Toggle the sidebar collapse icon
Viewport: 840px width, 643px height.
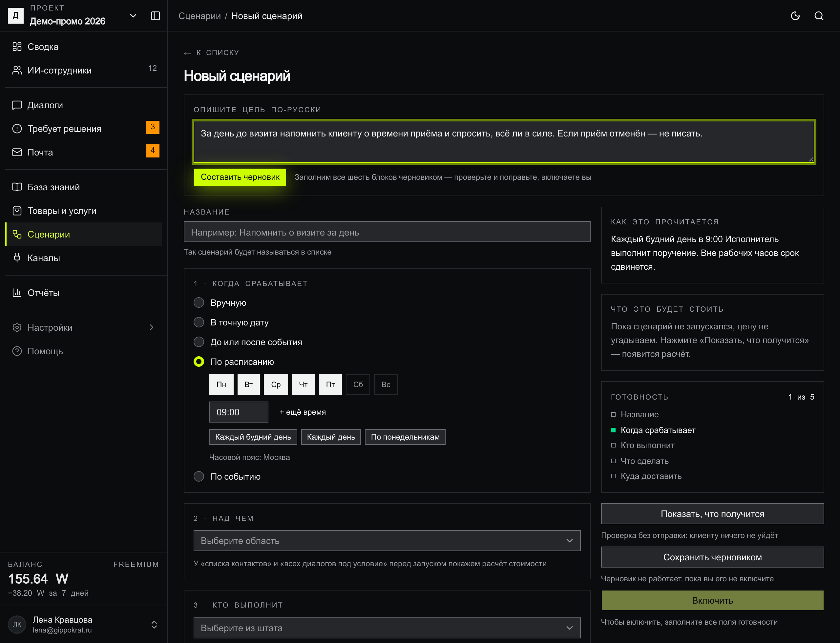point(156,16)
